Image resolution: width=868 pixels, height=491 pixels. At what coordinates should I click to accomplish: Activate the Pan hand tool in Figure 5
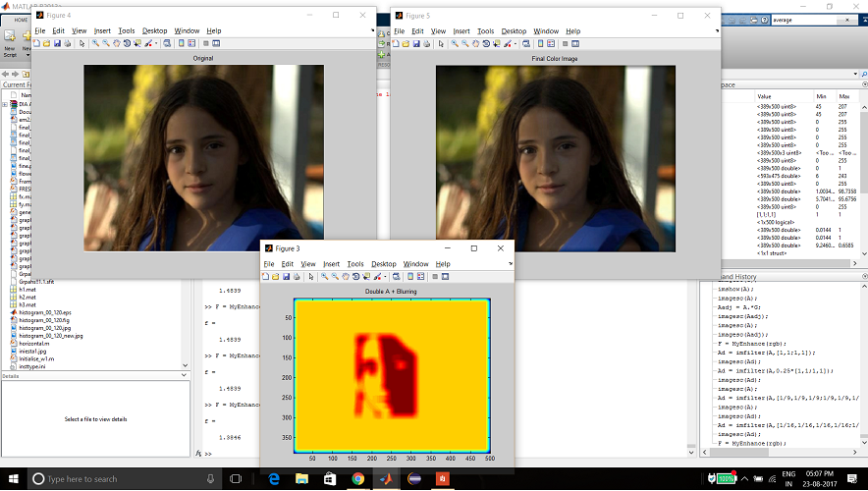coord(478,43)
